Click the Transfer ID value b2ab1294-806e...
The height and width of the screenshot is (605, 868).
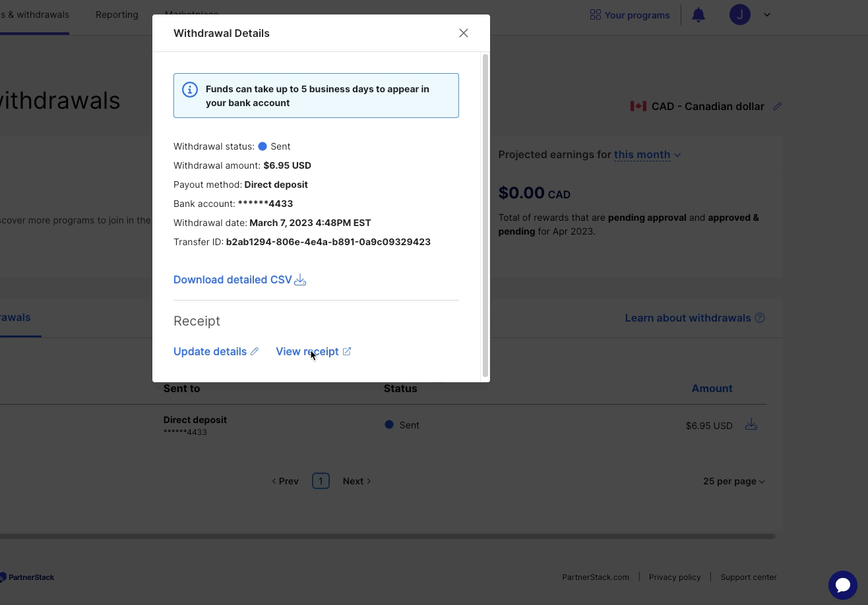328,242
